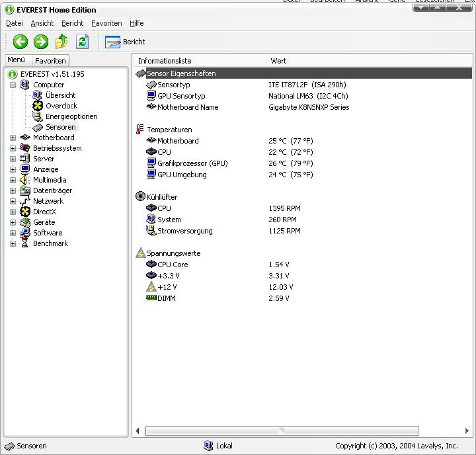Open the Favoriten menu in menu bar
Screen dimensions: 476x455
[106, 23]
